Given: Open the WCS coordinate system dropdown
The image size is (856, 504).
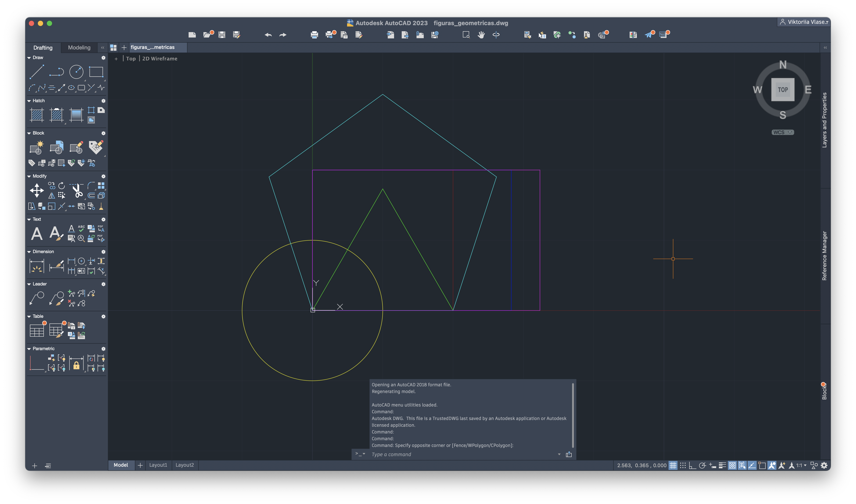Looking at the screenshot, I should click(x=782, y=133).
